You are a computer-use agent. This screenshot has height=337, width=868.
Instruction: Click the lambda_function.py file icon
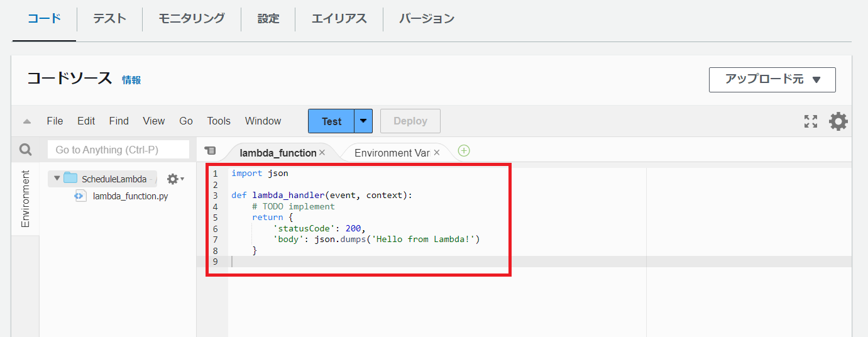click(80, 196)
